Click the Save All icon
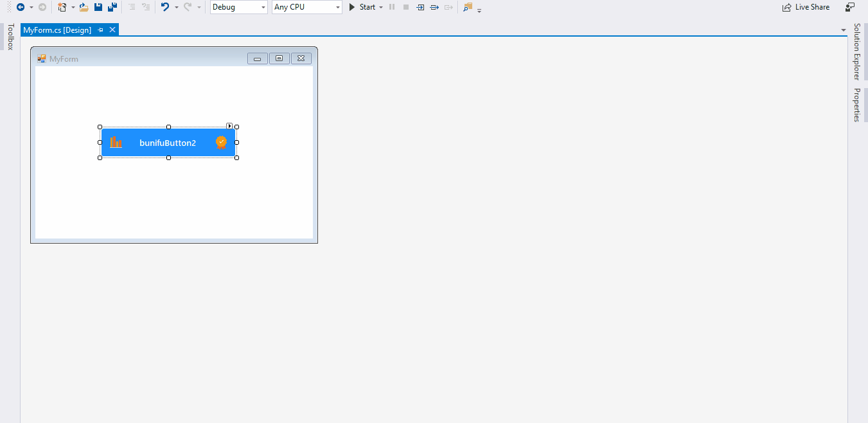This screenshot has height=423, width=868. pos(112,7)
